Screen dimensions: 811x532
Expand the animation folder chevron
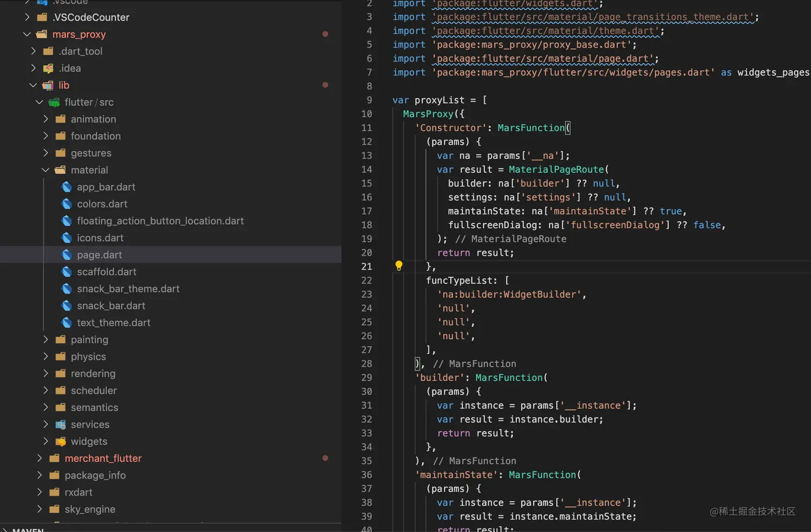coord(46,119)
